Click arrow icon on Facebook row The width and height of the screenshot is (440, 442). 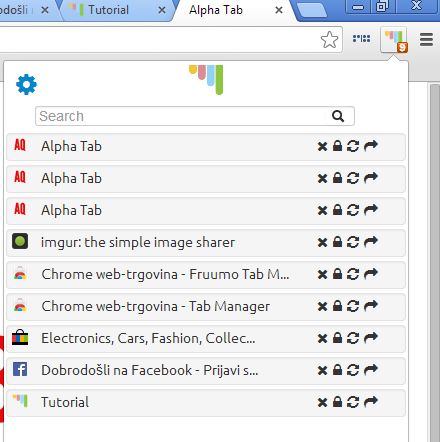pos(371,369)
